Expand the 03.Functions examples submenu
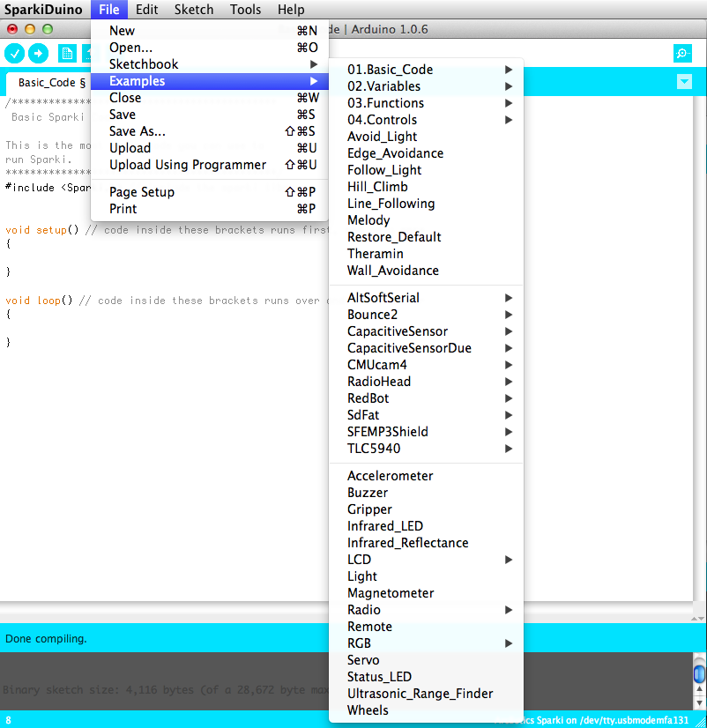The width and height of the screenshot is (707, 728). 427,102
